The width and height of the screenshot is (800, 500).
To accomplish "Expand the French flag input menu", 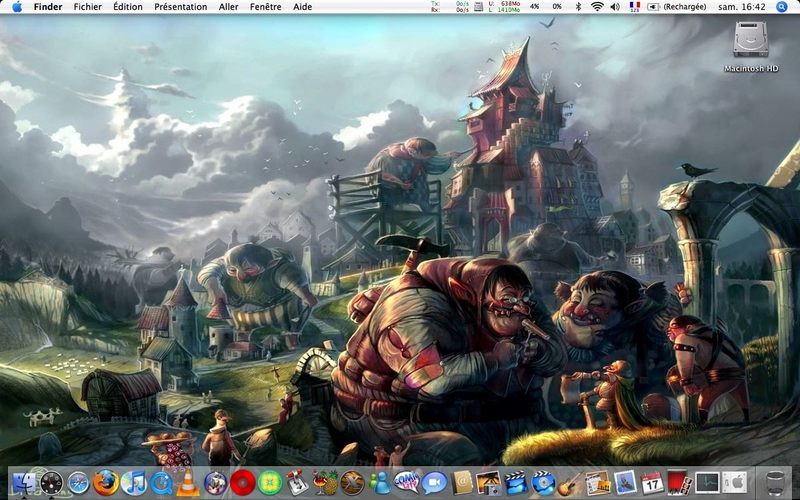I will [x=635, y=7].
